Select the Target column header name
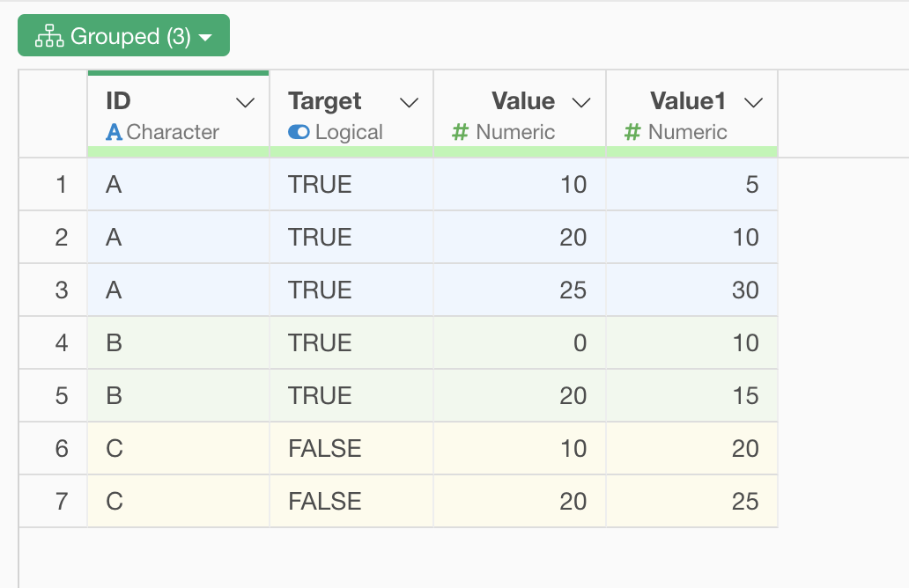 [x=325, y=101]
